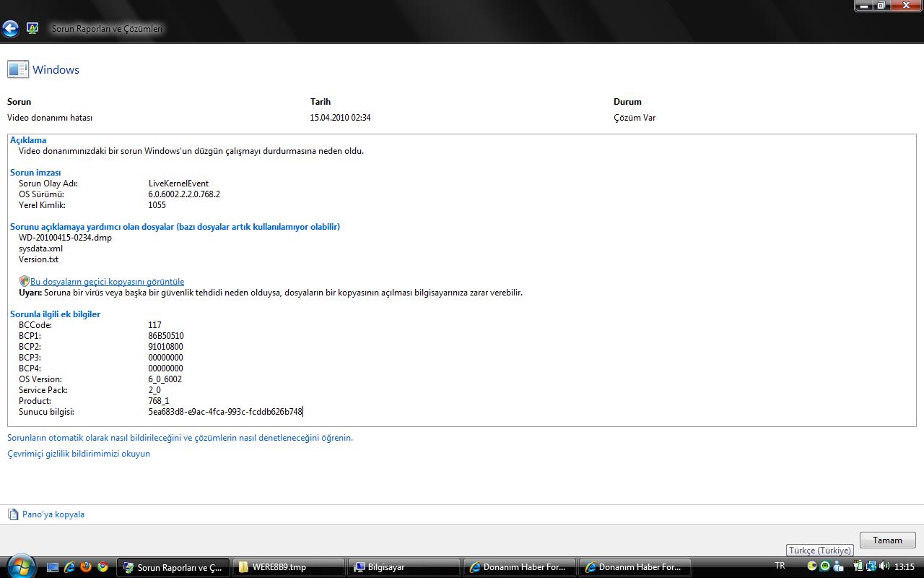This screenshot has width=924, height=578.
Task: Click the Messenger person tray icon
Action: [x=837, y=566]
